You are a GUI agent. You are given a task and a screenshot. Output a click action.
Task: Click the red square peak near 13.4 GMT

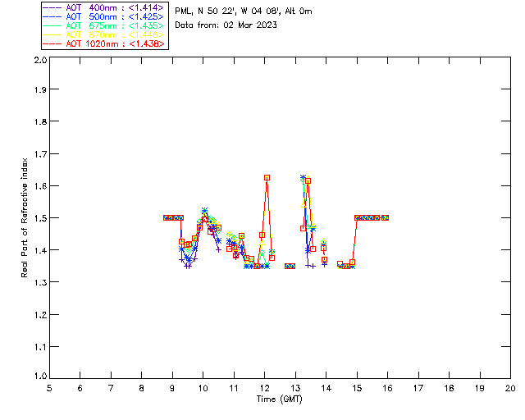pyautogui.click(x=308, y=180)
